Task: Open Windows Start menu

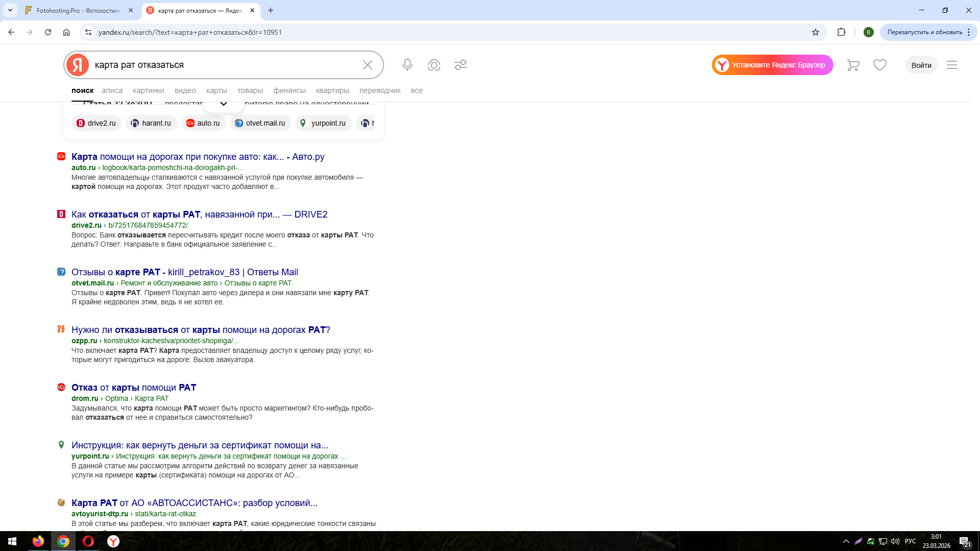Action: [x=12, y=541]
